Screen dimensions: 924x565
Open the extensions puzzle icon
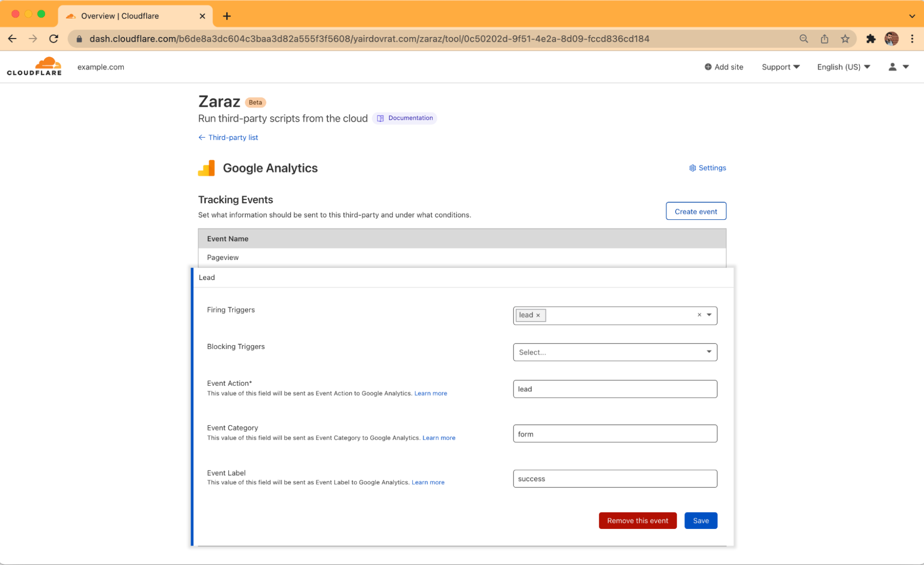pos(871,39)
